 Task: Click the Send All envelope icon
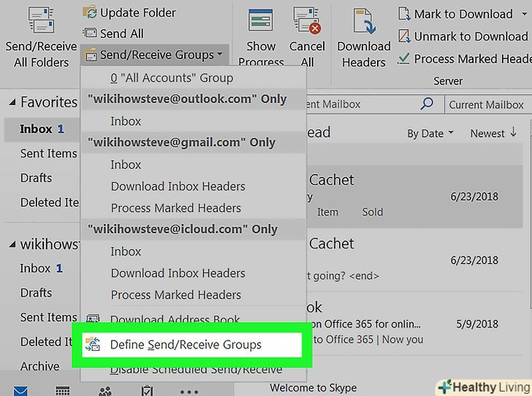pos(90,34)
